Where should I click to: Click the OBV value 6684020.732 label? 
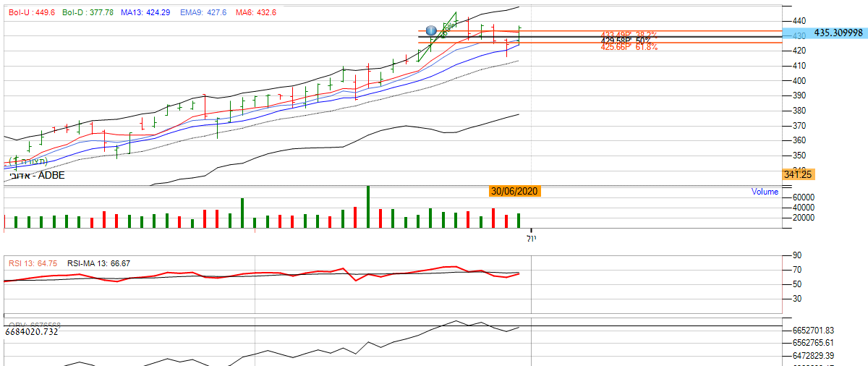31,331
